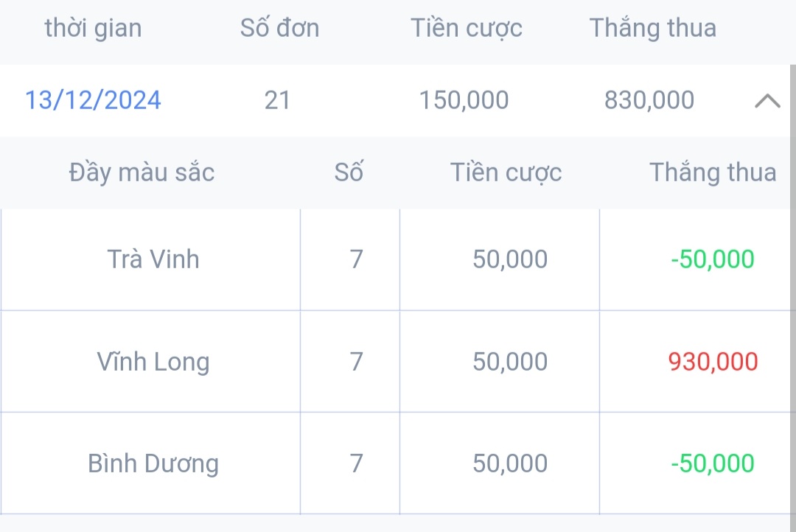The image size is (796, 532).
Task: Click the number 7 in Trà Vinh row
Action: pyautogui.click(x=357, y=259)
